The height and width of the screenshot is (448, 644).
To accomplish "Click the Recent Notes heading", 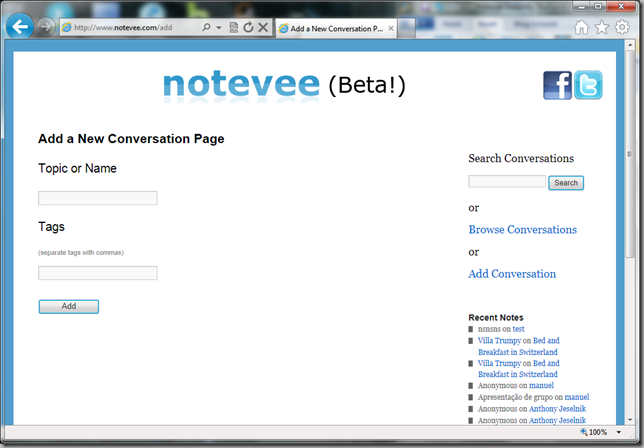I will tap(496, 317).
